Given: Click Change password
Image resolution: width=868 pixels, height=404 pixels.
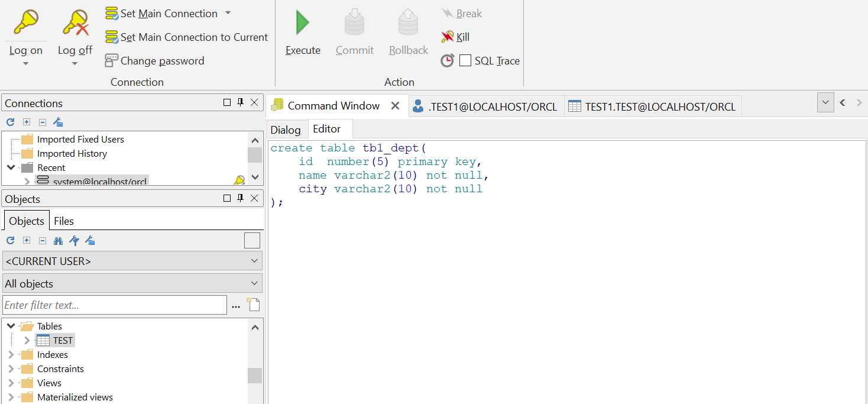Looking at the screenshot, I should click(155, 60).
